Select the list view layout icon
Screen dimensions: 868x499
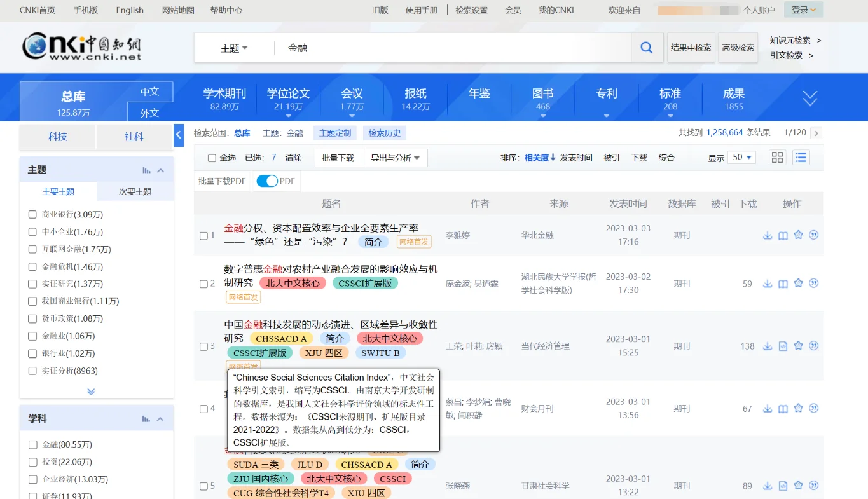[x=801, y=157]
